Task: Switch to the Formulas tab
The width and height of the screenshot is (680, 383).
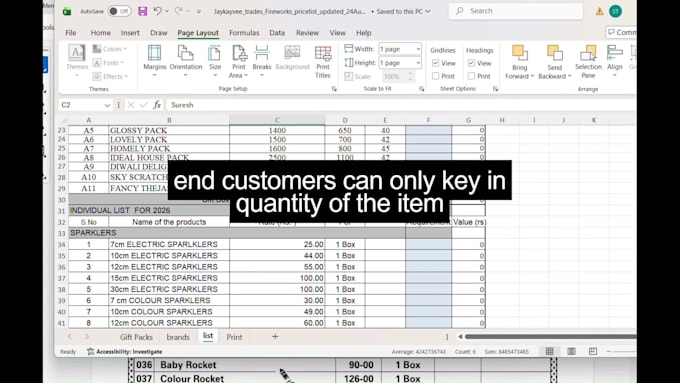Action: click(x=244, y=33)
